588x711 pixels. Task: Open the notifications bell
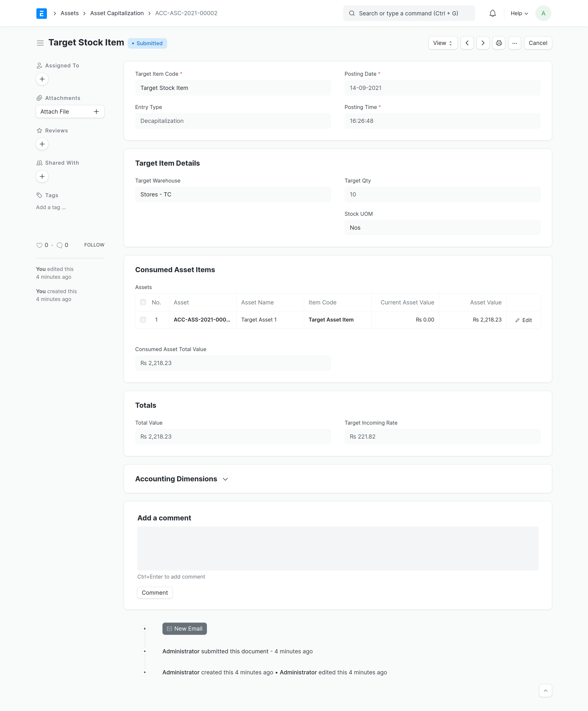click(x=492, y=13)
